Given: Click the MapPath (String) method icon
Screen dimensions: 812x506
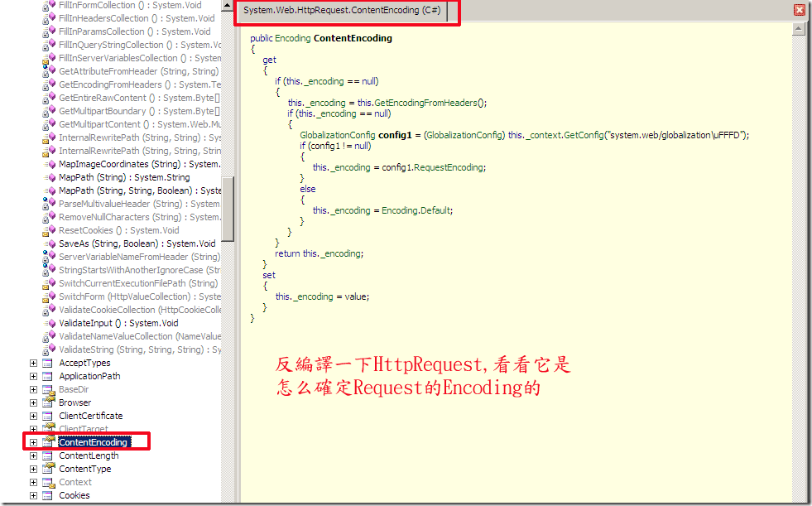Looking at the screenshot, I should pos(49,177).
